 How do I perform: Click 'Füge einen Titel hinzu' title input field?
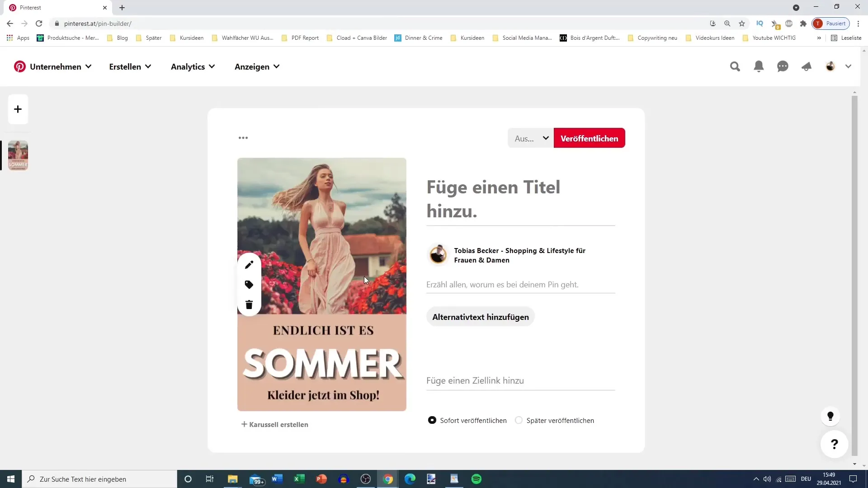(520, 199)
